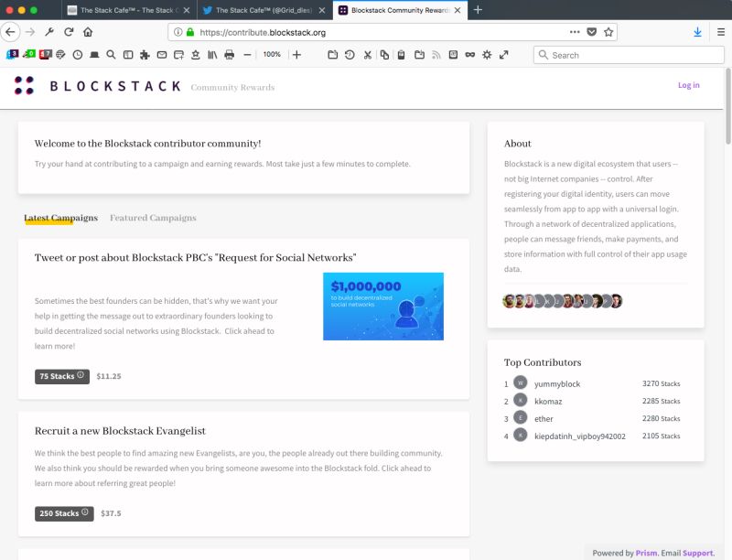
Task: Open settings via the gear icon in toolbar
Action: (486, 54)
